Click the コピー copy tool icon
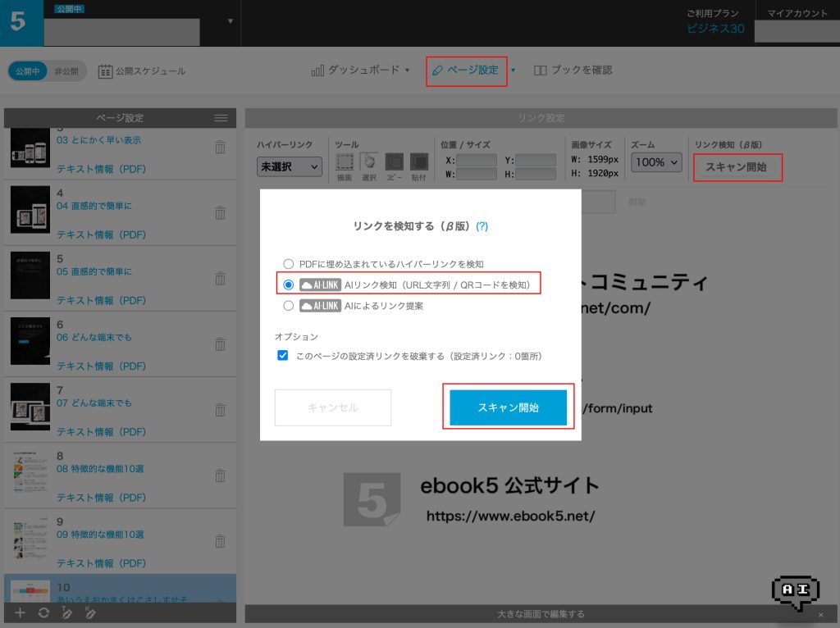Screen dimensions: 840x628 (x=394, y=162)
